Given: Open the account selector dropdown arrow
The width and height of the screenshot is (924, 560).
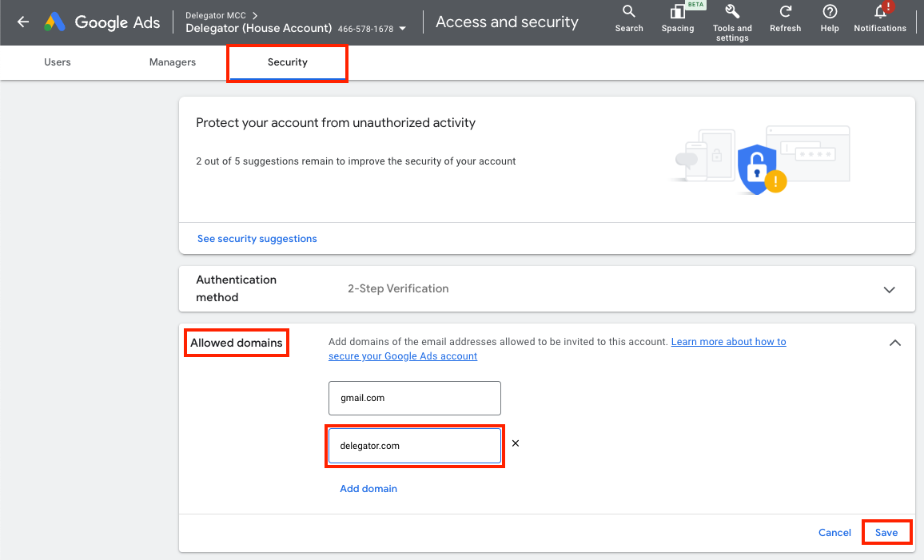Looking at the screenshot, I should coord(403,28).
